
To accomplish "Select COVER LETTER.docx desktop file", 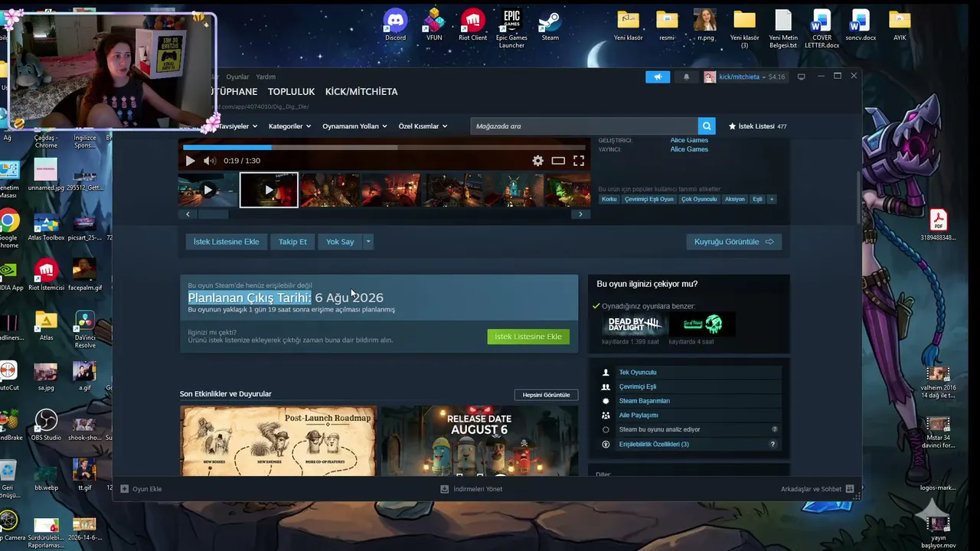I will coord(822,28).
